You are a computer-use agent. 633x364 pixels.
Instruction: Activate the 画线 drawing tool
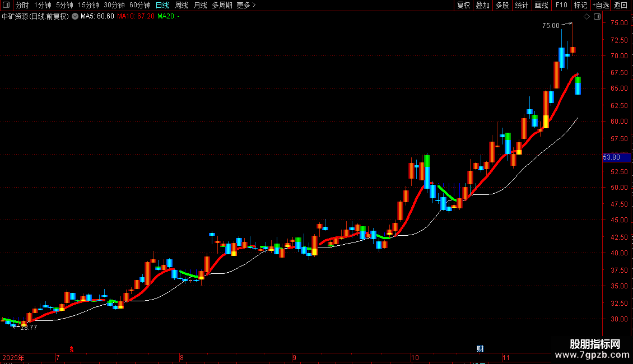click(x=541, y=5)
